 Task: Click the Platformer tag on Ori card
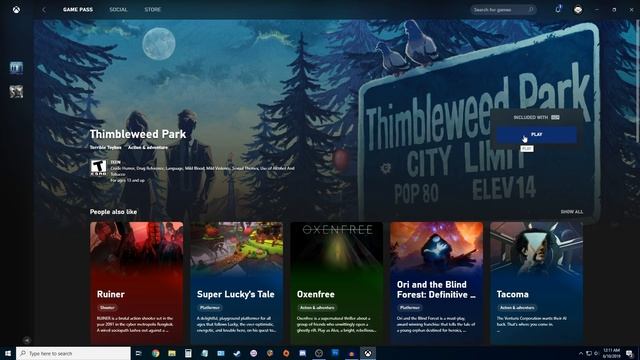tap(410, 308)
